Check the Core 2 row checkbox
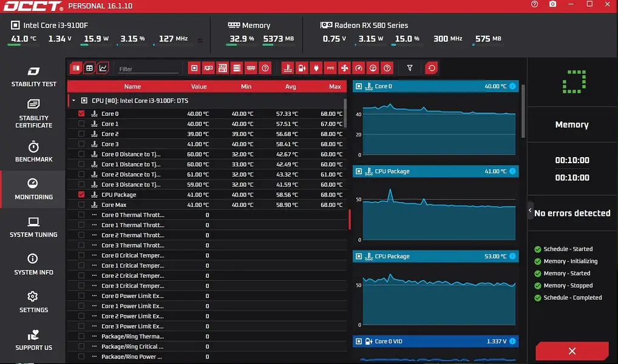618x364 pixels. (x=81, y=134)
